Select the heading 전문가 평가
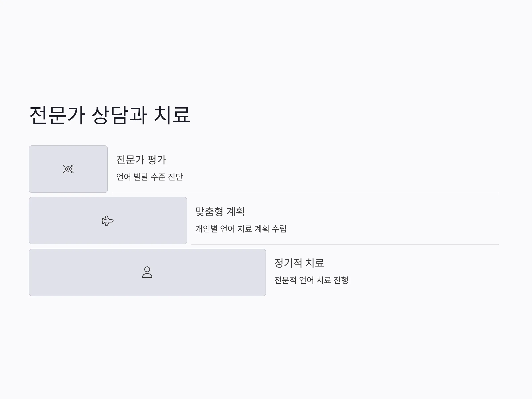The height and width of the screenshot is (399, 532). tap(141, 160)
